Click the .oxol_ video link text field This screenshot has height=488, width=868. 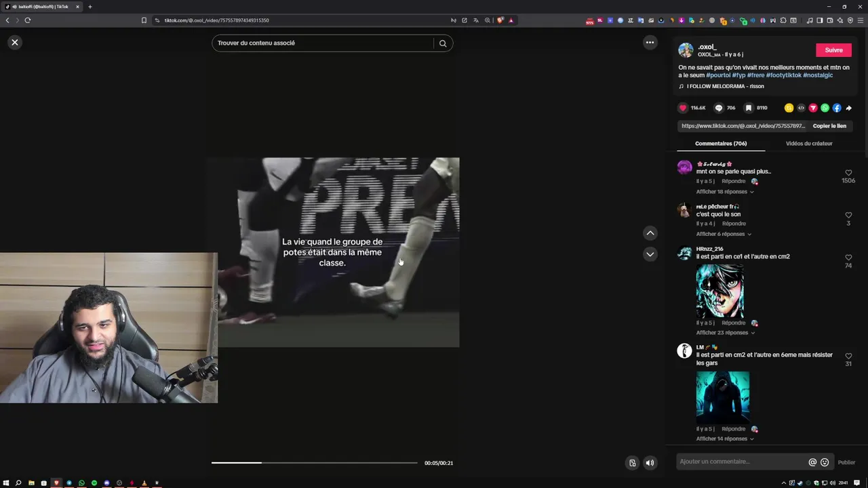(x=743, y=126)
